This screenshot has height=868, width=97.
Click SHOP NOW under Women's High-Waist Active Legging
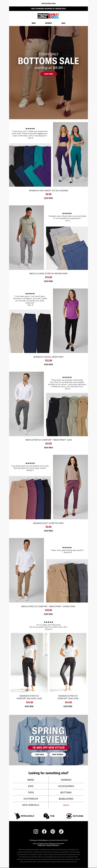(x=48, y=198)
